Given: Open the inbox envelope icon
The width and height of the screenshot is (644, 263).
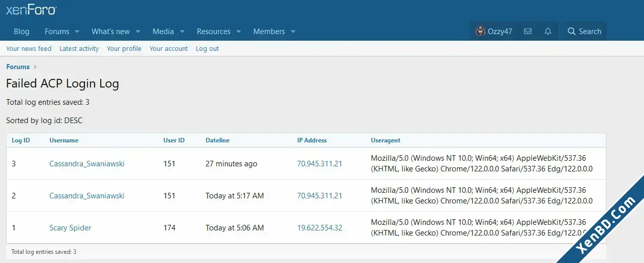Looking at the screenshot, I should [x=528, y=32].
